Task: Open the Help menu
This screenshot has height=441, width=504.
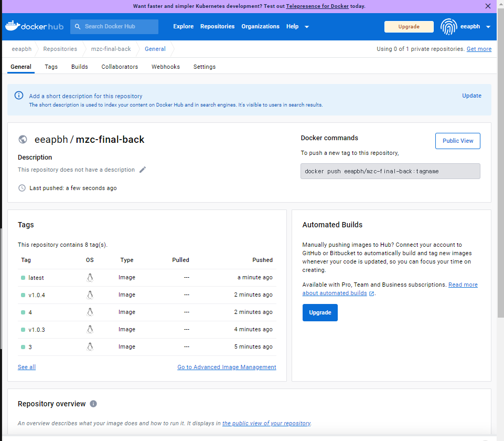Action: (292, 26)
